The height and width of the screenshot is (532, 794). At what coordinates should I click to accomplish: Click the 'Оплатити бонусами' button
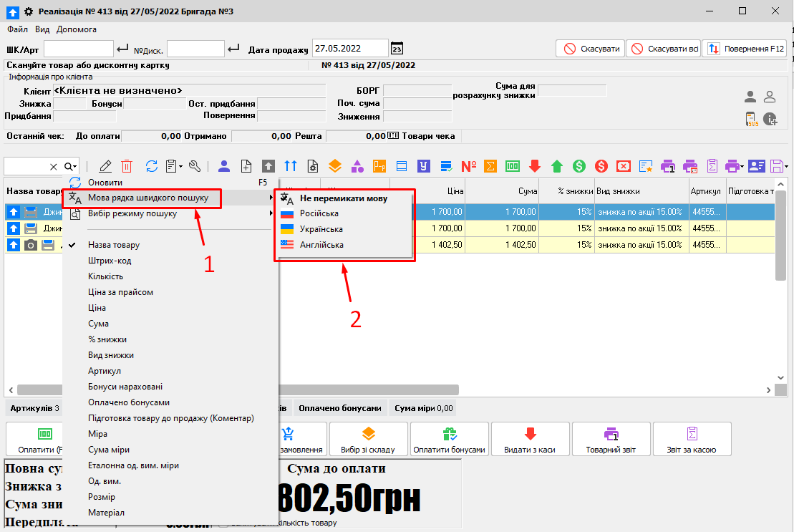[449, 440]
